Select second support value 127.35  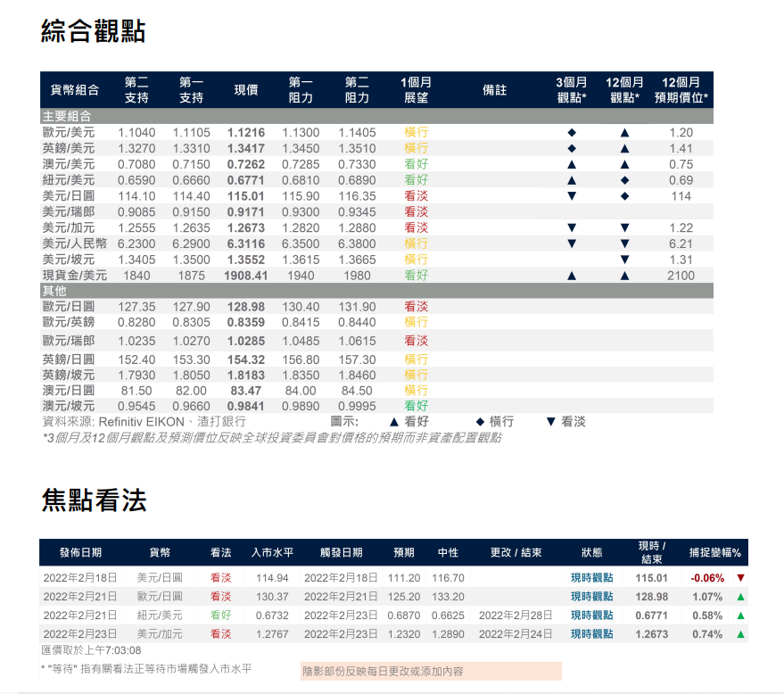[x=136, y=307]
